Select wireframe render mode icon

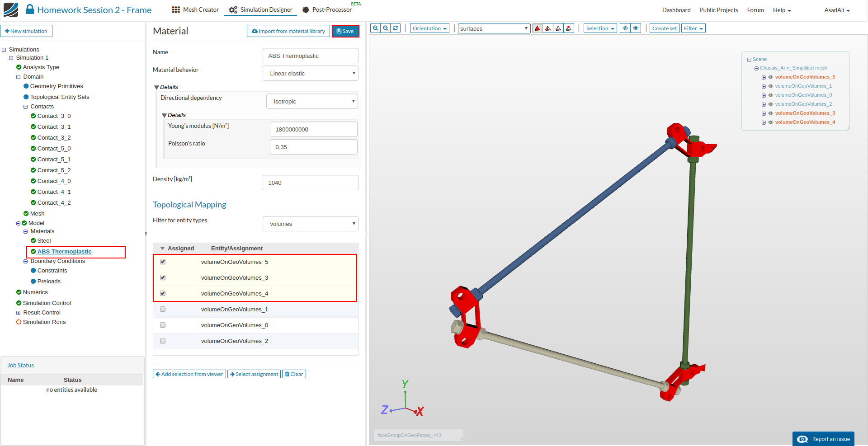coord(558,28)
